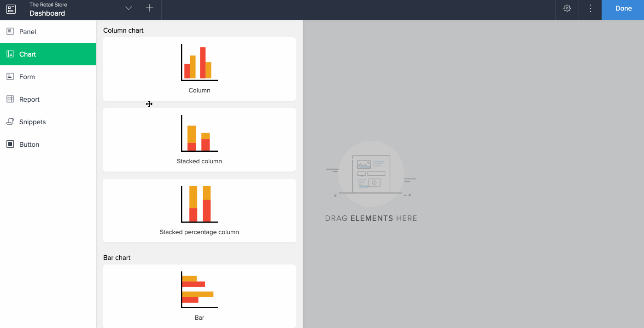Viewport: 644px width, 328px height.
Task: Add a new page with the plus icon
Action: [x=150, y=8]
